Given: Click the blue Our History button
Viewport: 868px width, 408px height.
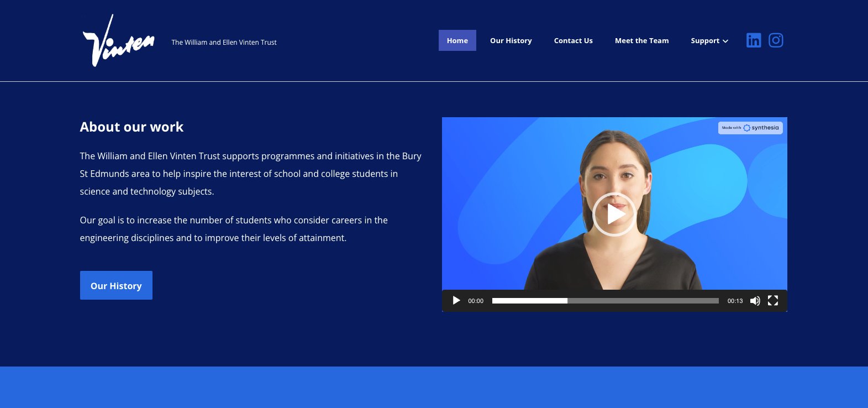Looking at the screenshot, I should 116,285.
